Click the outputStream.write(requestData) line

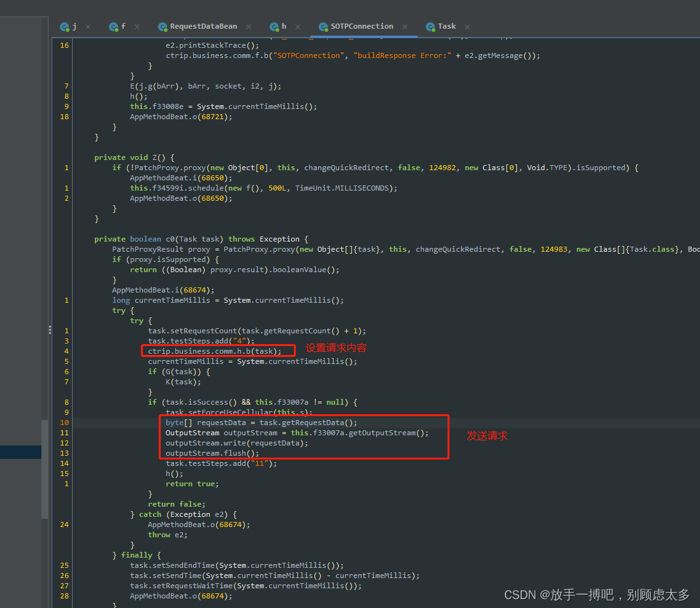click(237, 444)
